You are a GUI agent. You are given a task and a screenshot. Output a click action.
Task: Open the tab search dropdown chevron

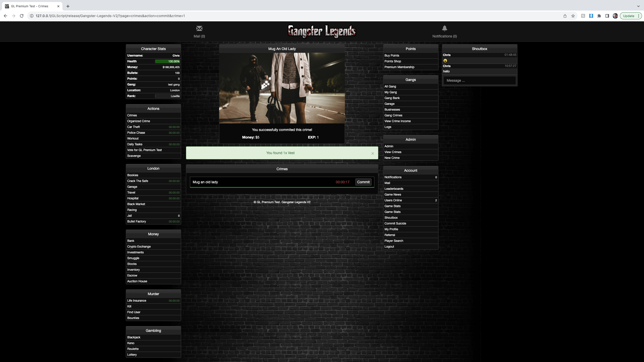638,6
